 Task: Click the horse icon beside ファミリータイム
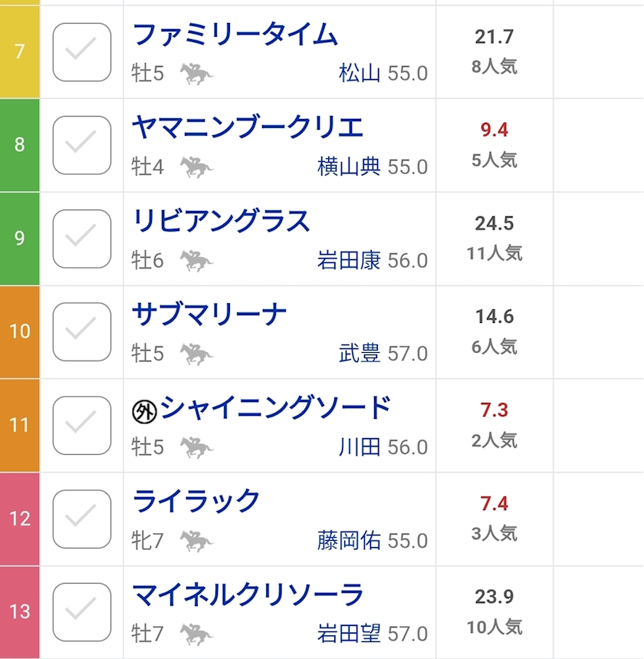pyautogui.click(x=196, y=74)
